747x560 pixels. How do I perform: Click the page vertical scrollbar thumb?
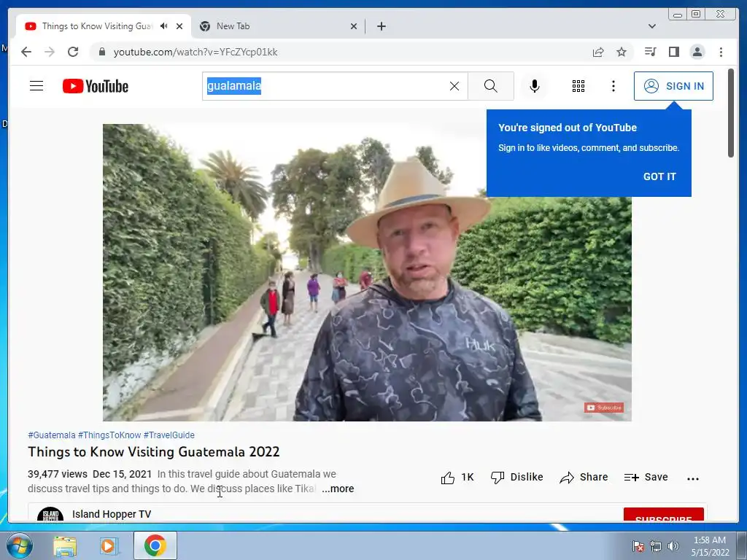[731, 113]
